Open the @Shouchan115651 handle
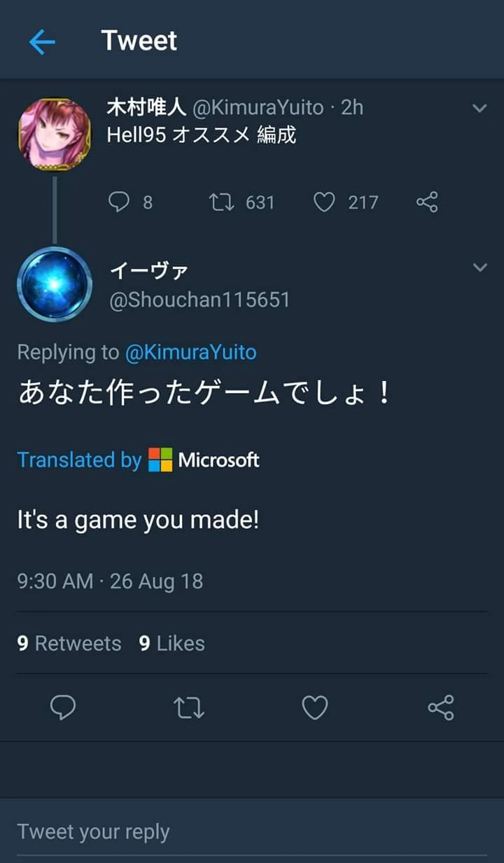 click(199, 300)
